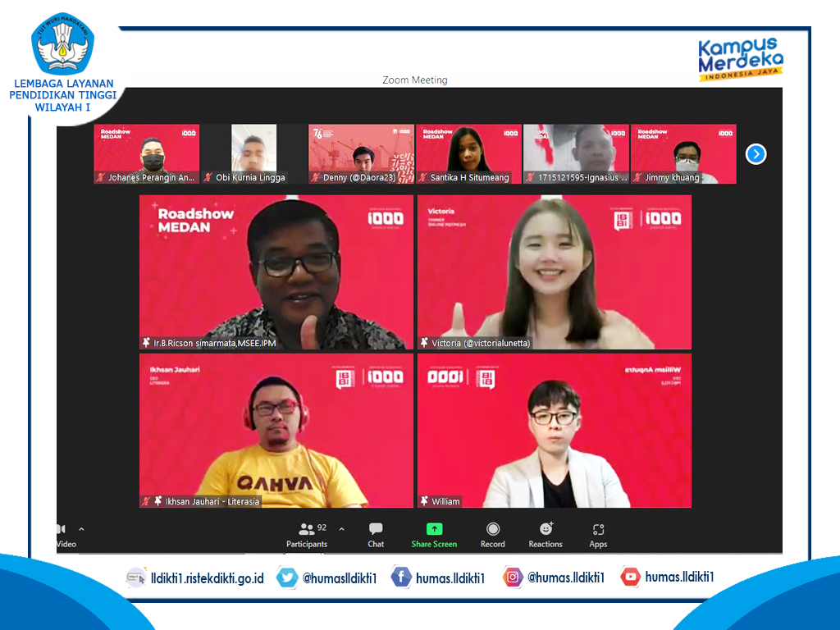Screen dimensions: 840x630
Task: Start recording with the Record button
Action: (x=493, y=535)
